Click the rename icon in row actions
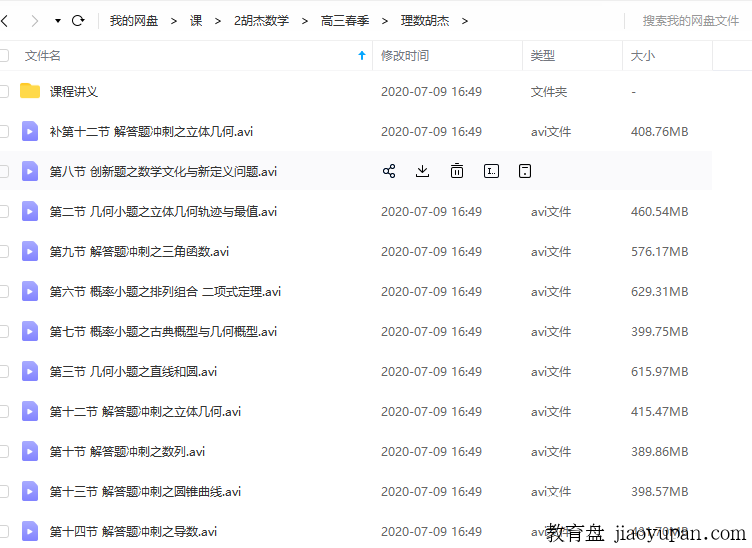Viewport: 752px width, 548px height. pos(491,171)
